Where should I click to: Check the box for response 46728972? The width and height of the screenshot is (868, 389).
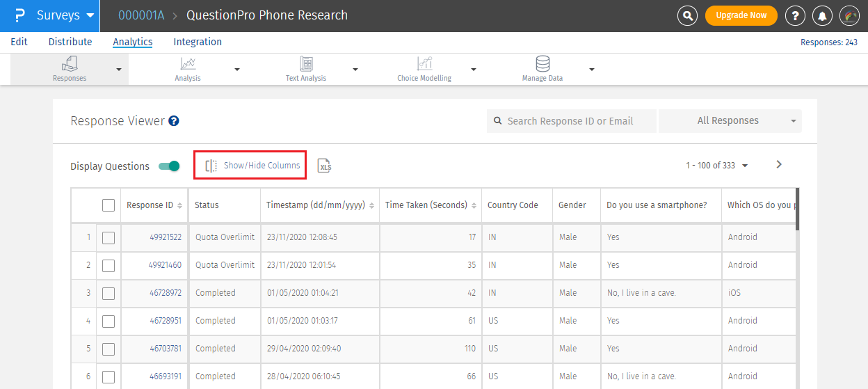[108, 293]
